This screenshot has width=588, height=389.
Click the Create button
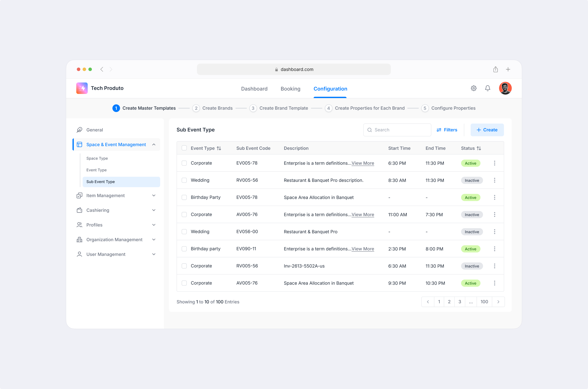487,130
